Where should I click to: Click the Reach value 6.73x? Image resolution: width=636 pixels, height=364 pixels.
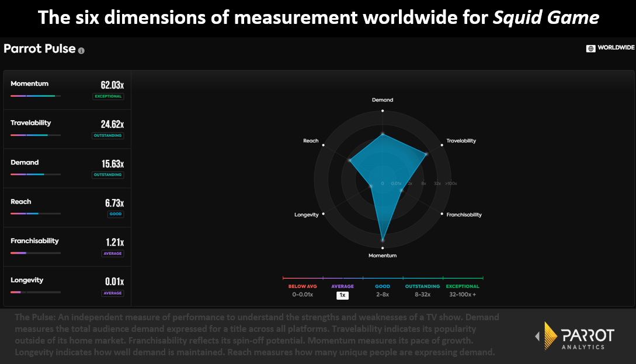(x=114, y=203)
